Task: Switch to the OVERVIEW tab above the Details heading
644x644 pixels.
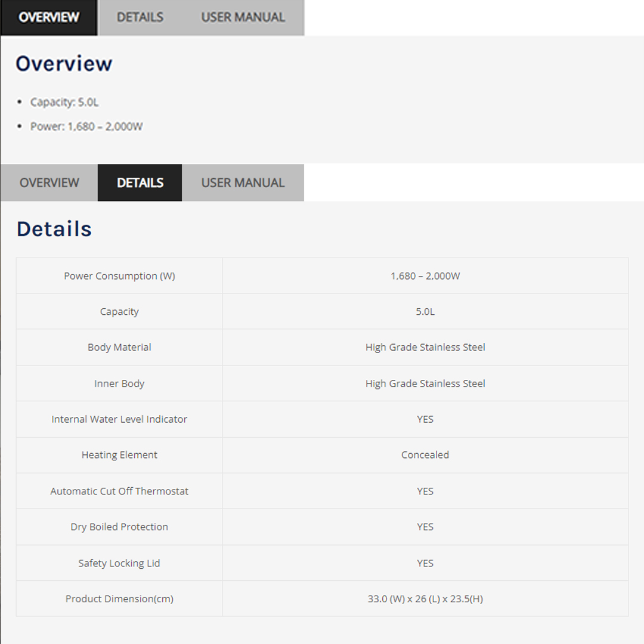Action: 49,182
